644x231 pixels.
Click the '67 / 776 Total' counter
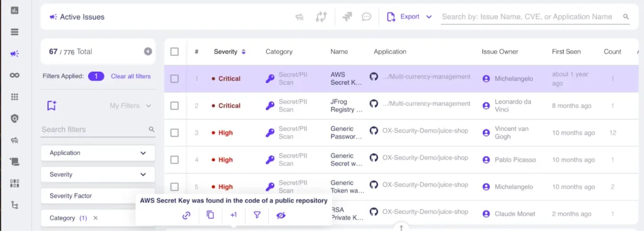pos(70,52)
